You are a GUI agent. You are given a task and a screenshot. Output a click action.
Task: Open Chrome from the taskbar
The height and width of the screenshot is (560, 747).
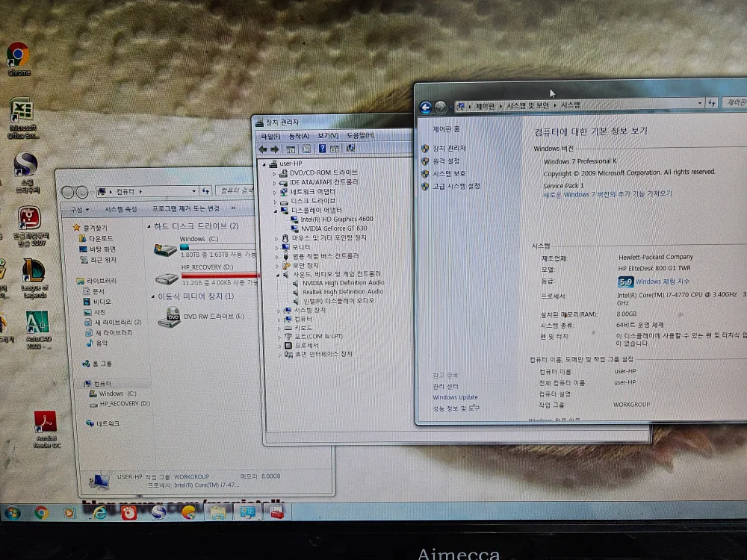point(41,512)
